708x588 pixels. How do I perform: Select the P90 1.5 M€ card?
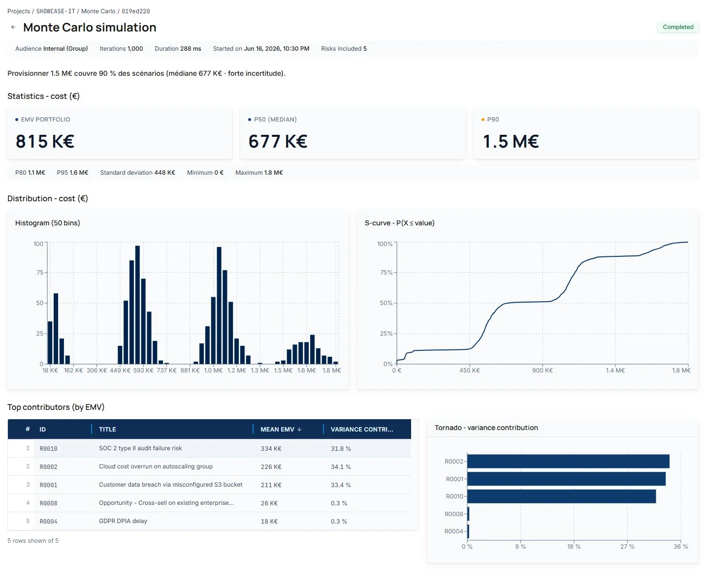pyautogui.click(x=586, y=133)
